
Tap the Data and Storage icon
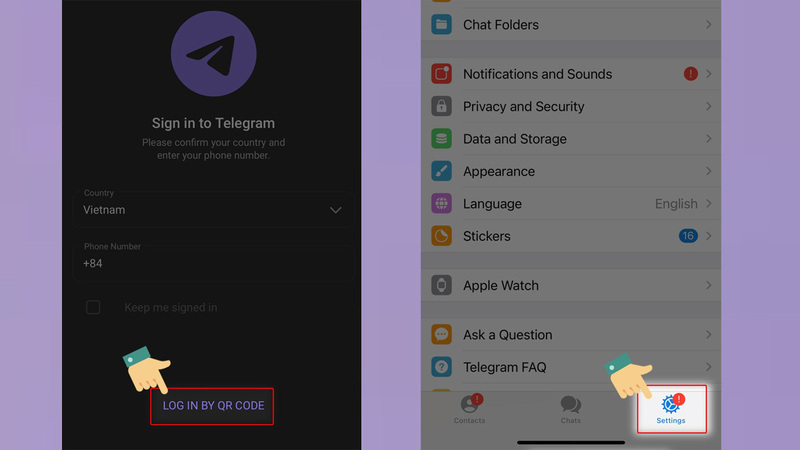441,139
